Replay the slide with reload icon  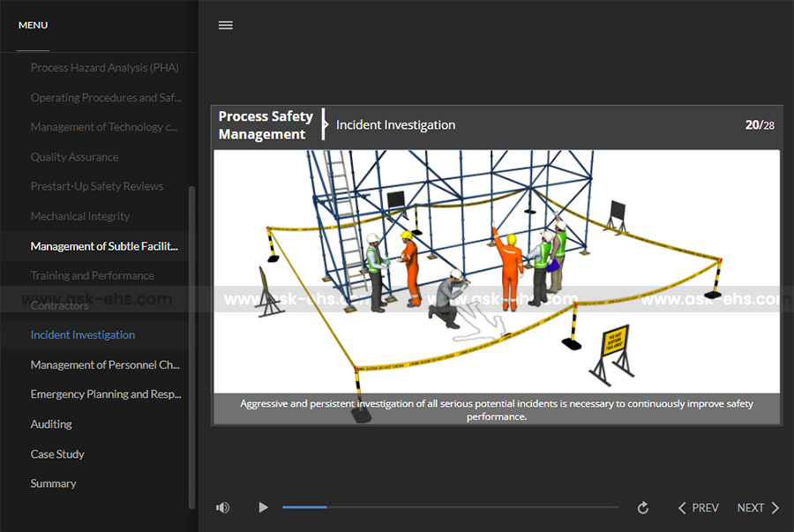[x=643, y=507]
